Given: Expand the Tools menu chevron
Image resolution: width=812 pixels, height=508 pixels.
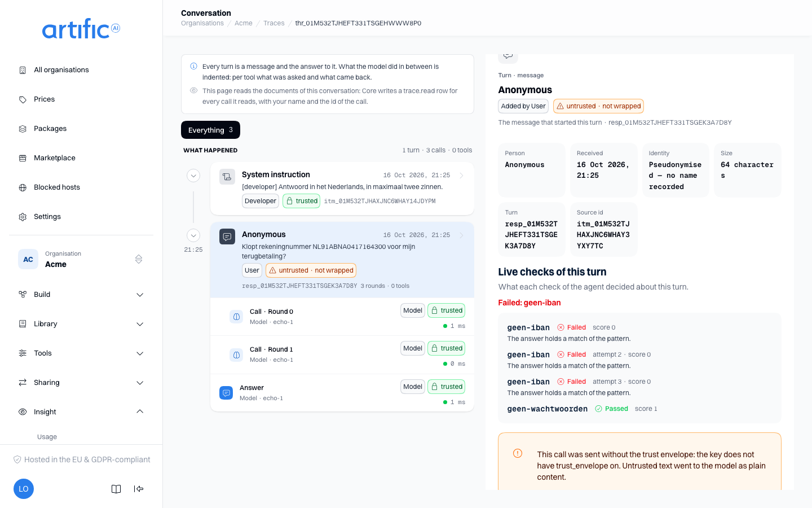Looking at the screenshot, I should tap(140, 353).
